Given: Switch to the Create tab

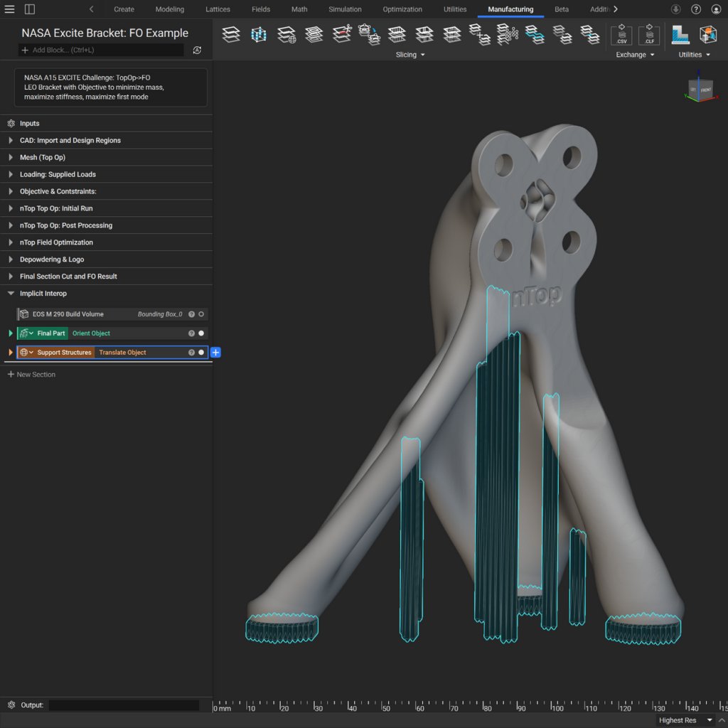Looking at the screenshot, I should coord(124,9).
